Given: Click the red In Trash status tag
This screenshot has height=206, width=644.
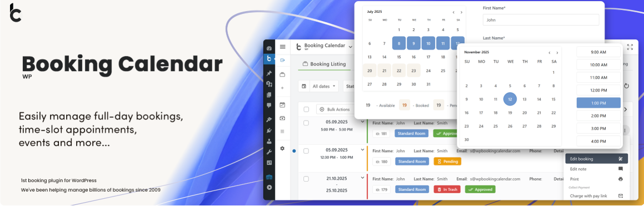Looking at the screenshot, I should click(x=447, y=189).
